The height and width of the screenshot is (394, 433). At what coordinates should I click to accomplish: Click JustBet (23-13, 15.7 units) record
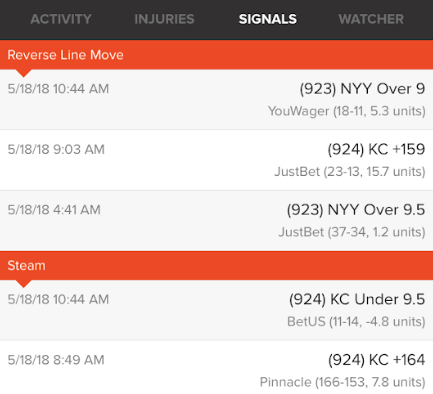tap(350, 172)
